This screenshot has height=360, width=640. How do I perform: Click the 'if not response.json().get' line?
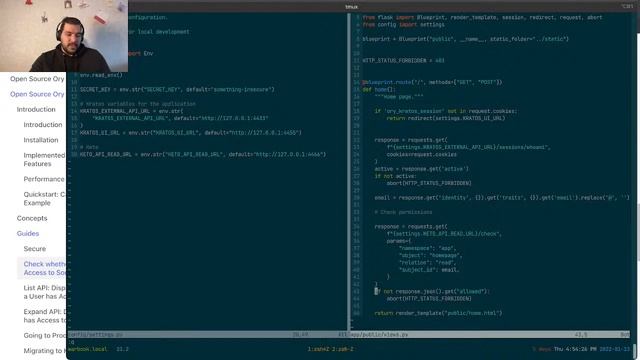pyautogui.click(x=432, y=291)
